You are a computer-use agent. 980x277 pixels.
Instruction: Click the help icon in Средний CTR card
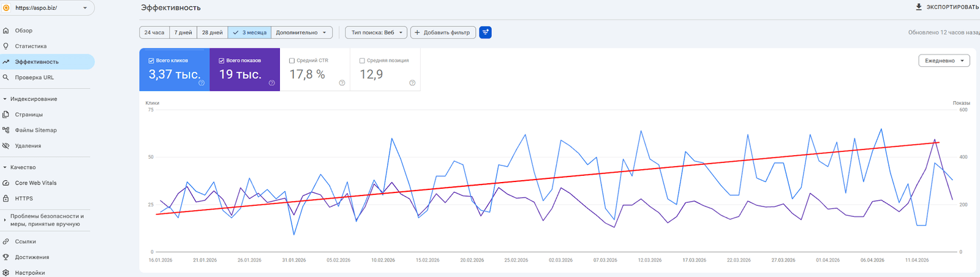(342, 83)
